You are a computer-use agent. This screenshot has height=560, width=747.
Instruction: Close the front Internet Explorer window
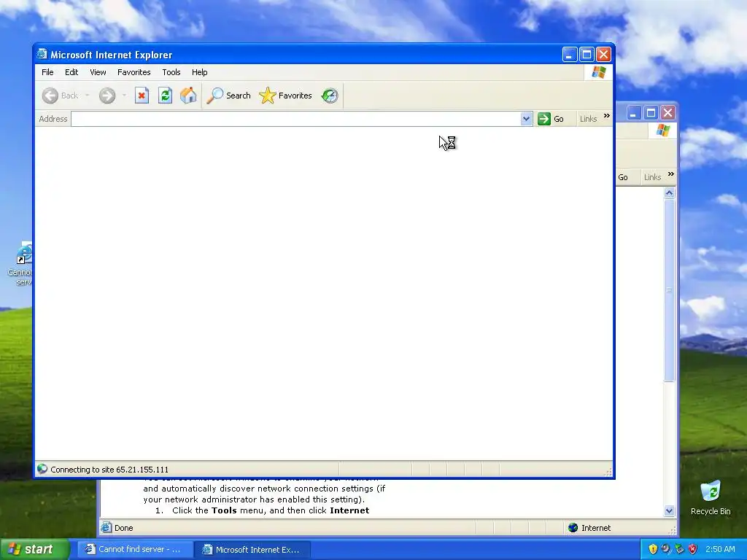tap(603, 54)
